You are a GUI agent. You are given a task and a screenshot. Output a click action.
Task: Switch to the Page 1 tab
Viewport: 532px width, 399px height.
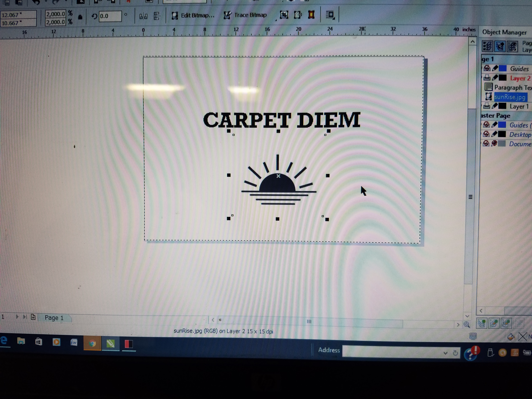54,318
